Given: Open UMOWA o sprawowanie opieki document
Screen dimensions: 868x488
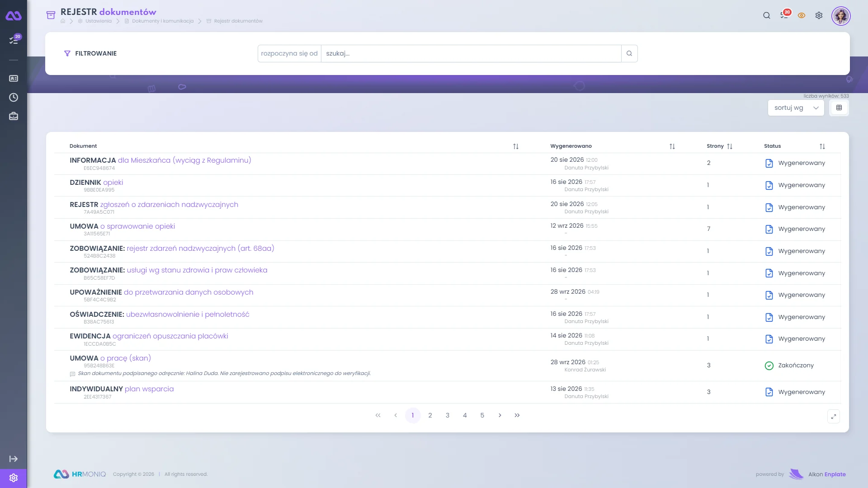Looking at the screenshot, I should (123, 226).
